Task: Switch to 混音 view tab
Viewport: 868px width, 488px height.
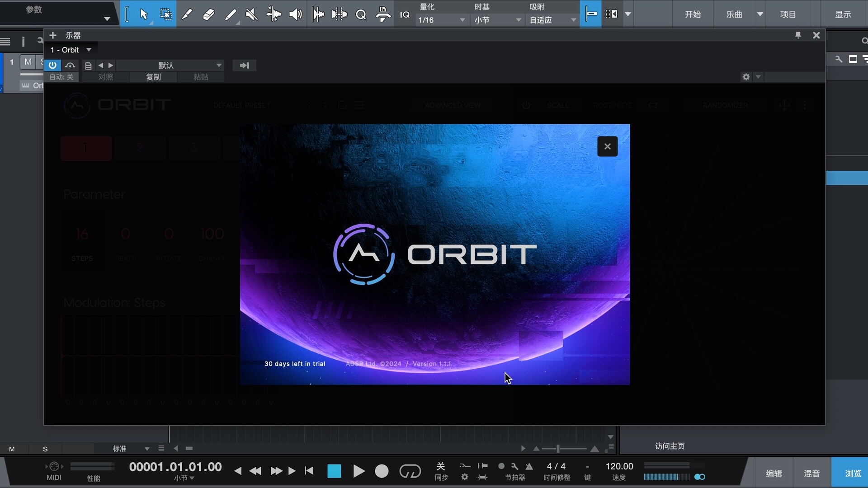Action: tap(812, 473)
